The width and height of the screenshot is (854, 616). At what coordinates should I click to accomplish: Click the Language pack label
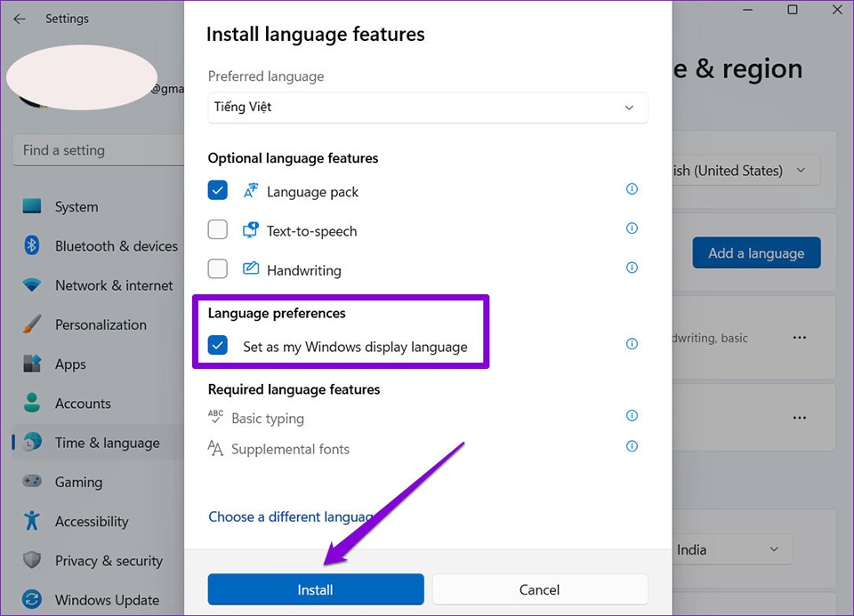[312, 191]
